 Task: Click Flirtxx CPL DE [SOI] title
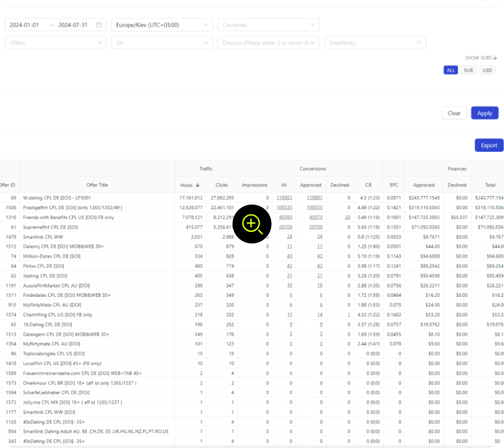point(43,266)
